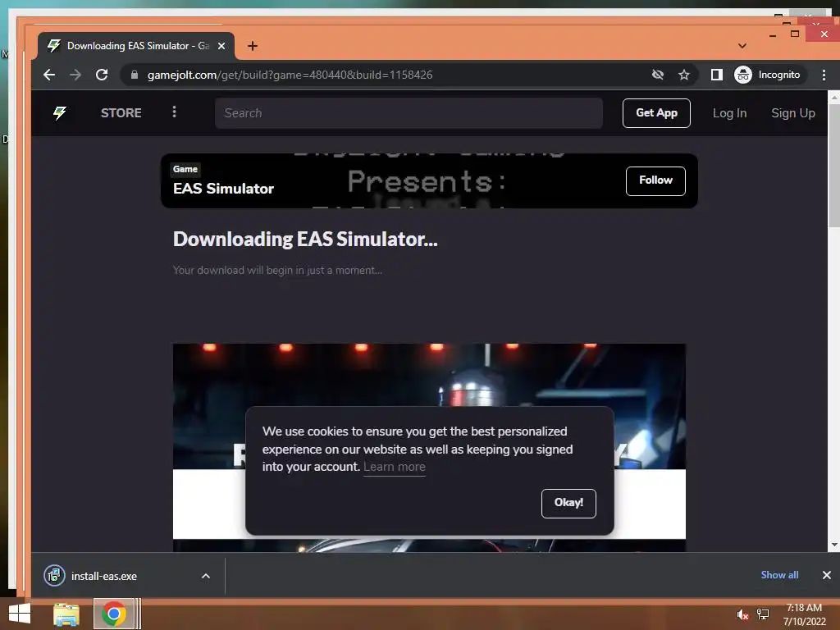Image resolution: width=840 pixels, height=630 pixels.
Task: Click the Downloading EAS Simulator heading
Action: pyautogui.click(x=305, y=240)
